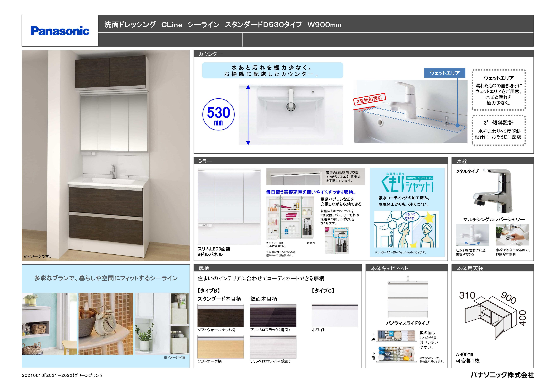This screenshot has width=555, height=392.
Task: Click the 多彩なプランで tagline text
Action: pyautogui.click(x=106, y=278)
